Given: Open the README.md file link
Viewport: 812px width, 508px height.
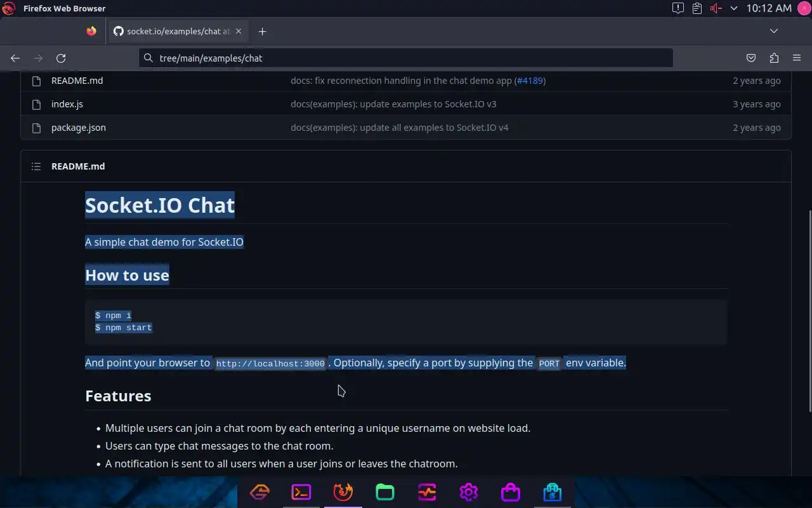Looking at the screenshot, I should [x=77, y=81].
